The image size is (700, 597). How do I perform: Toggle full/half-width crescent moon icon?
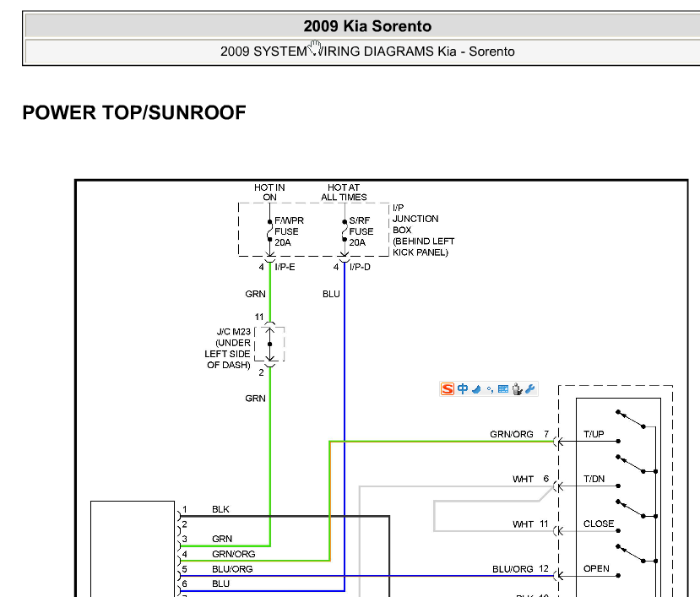[x=476, y=389]
